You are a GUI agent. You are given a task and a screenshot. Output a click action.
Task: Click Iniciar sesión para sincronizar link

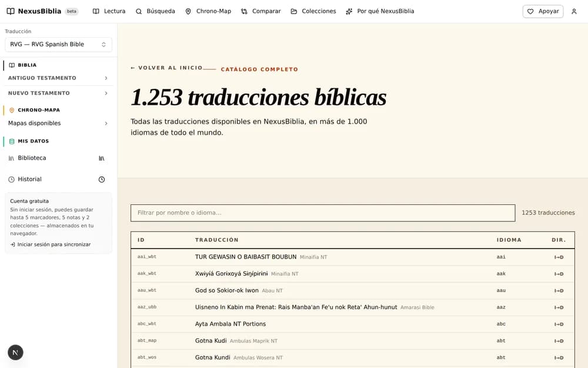tap(51, 244)
